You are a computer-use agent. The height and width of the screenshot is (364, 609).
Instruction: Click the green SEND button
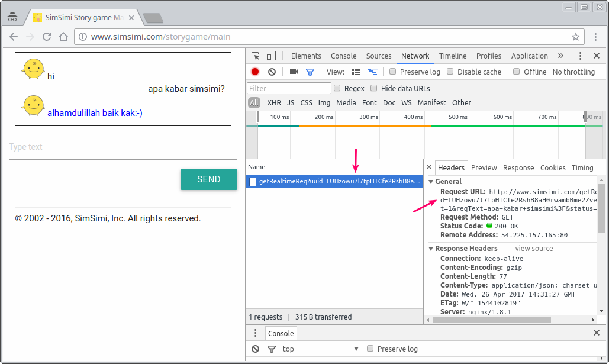click(x=208, y=179)
